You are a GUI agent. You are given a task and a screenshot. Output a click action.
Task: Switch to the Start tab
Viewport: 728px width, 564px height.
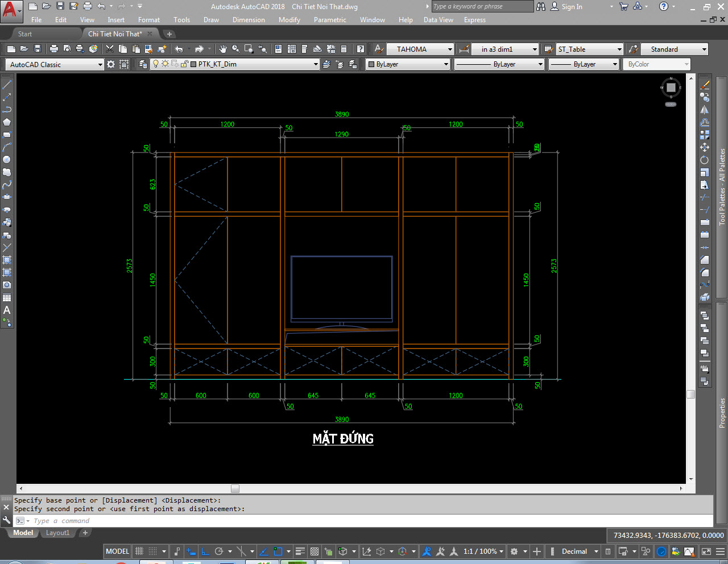pyautogui.click(x=25, y=34)
